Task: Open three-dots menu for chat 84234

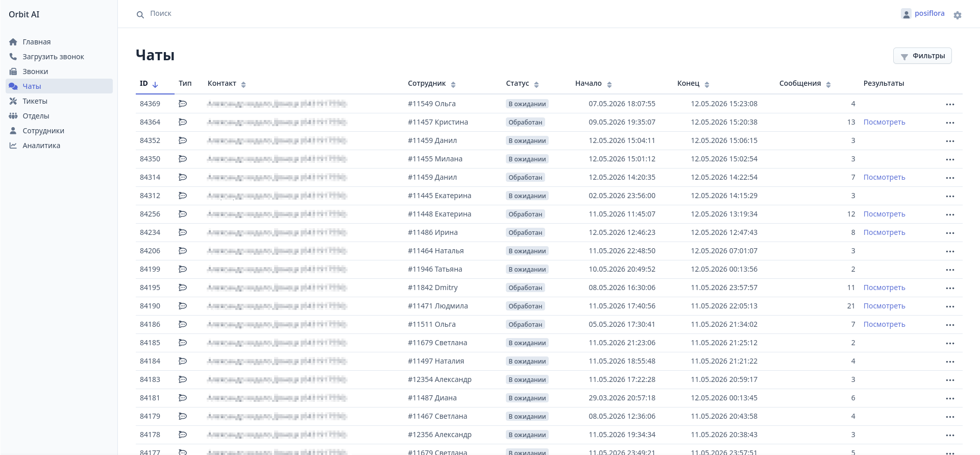Action: [x=950, y=233]
